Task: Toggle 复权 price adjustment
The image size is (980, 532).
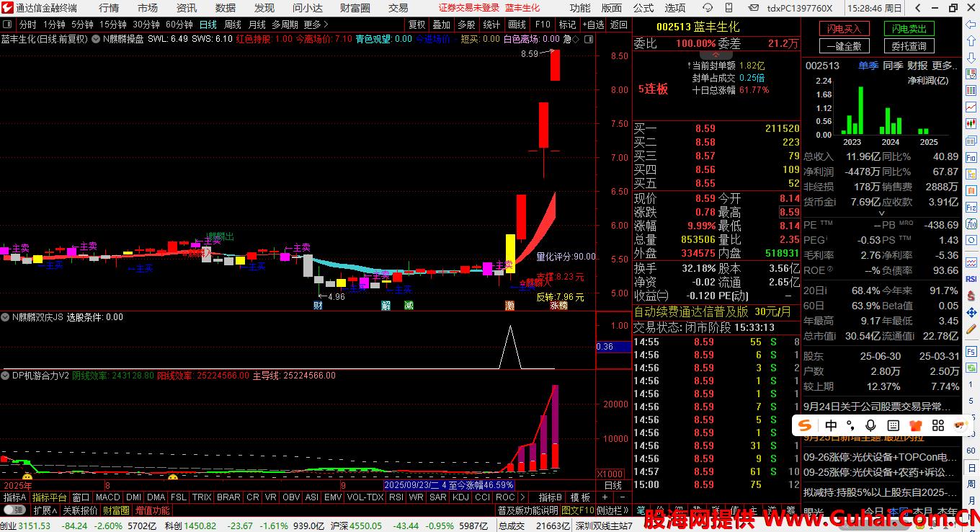Action: [x=416, y=25]
